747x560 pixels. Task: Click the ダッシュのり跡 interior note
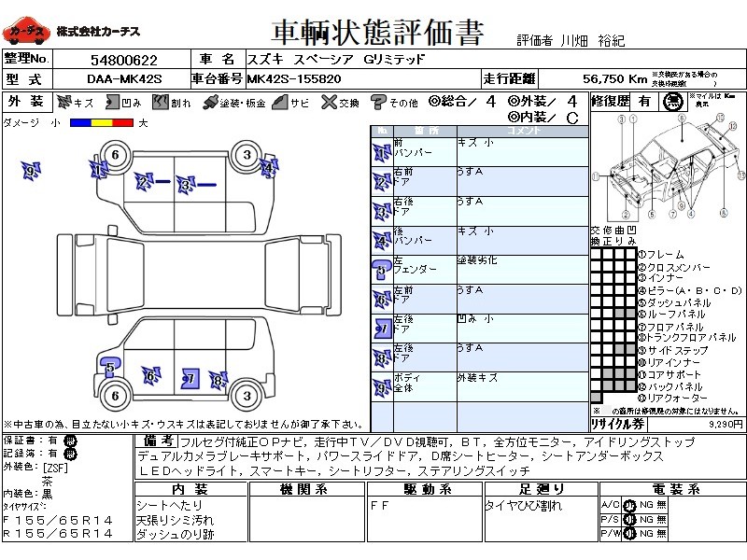pyautogui.click(x=175, y=534)
